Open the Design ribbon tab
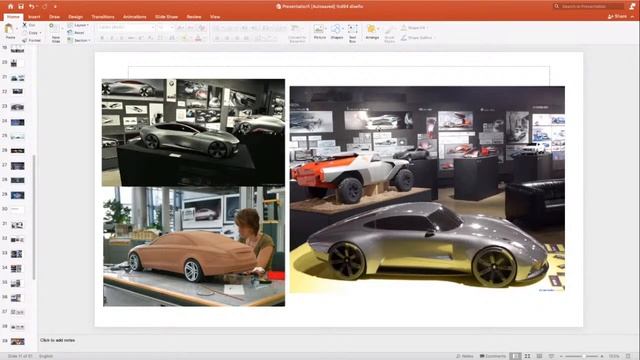This screenshot has width=640, height=360. click(x=76, y=17)
